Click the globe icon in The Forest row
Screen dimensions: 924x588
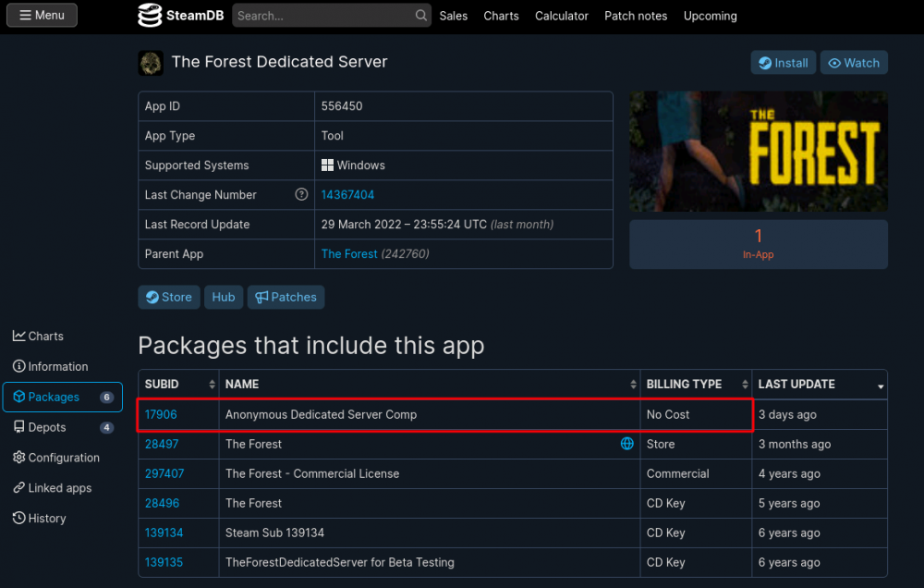coord(627,444)
